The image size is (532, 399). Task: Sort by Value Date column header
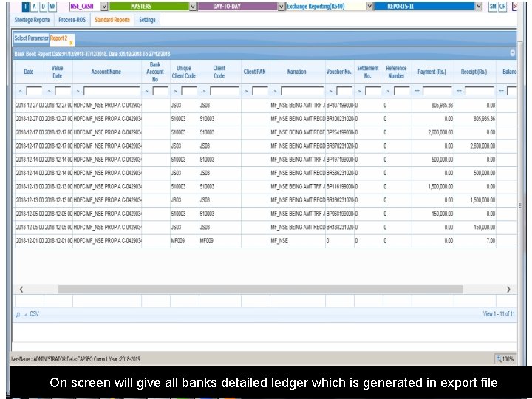point(58,72)
